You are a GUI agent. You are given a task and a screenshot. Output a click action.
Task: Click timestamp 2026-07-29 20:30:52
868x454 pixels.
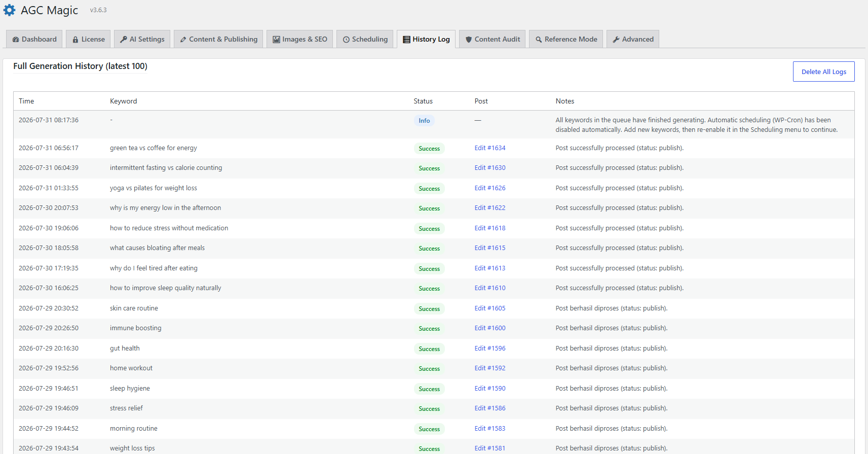pos(49,308)
